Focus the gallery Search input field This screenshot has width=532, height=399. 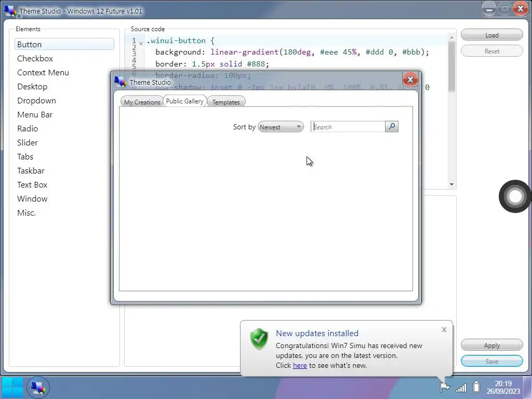coord(348,127)
